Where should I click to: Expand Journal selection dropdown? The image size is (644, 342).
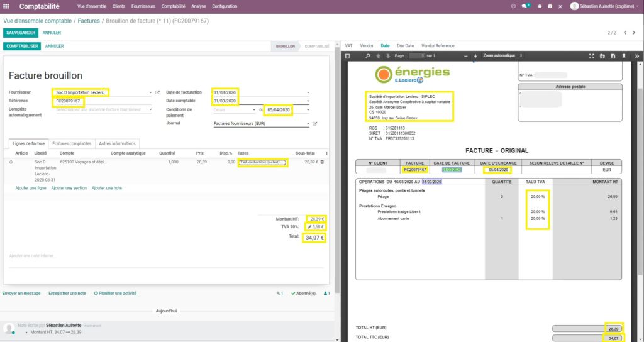(x=308, y=124)
